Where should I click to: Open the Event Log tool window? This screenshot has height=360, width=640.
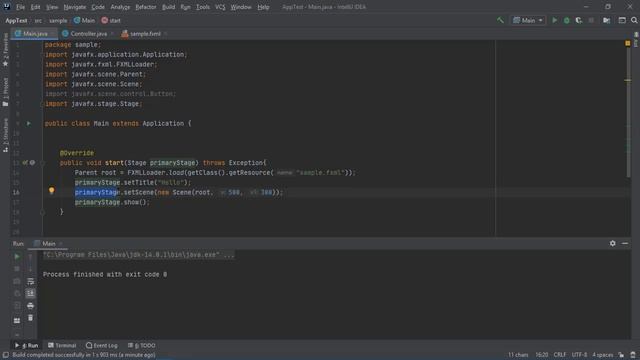click(102, 345)
